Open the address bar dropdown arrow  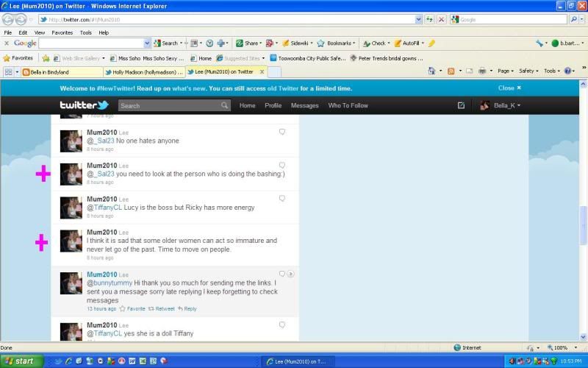coord(418,20)
